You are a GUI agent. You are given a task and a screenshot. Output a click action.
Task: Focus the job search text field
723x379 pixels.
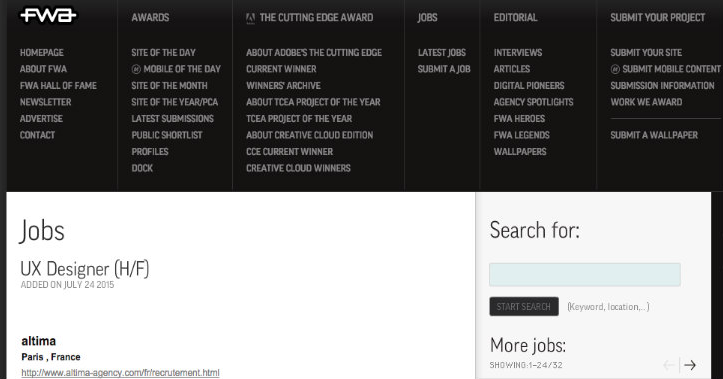585,275
